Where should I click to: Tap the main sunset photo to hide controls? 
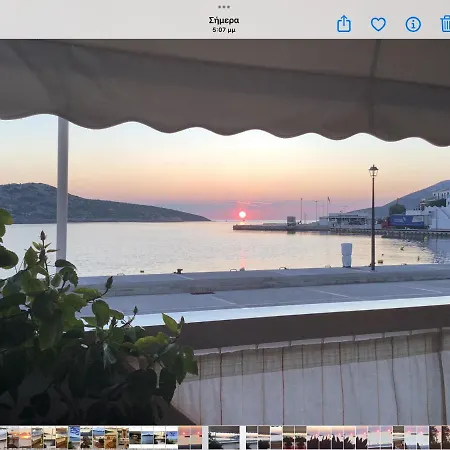point(225,232)
